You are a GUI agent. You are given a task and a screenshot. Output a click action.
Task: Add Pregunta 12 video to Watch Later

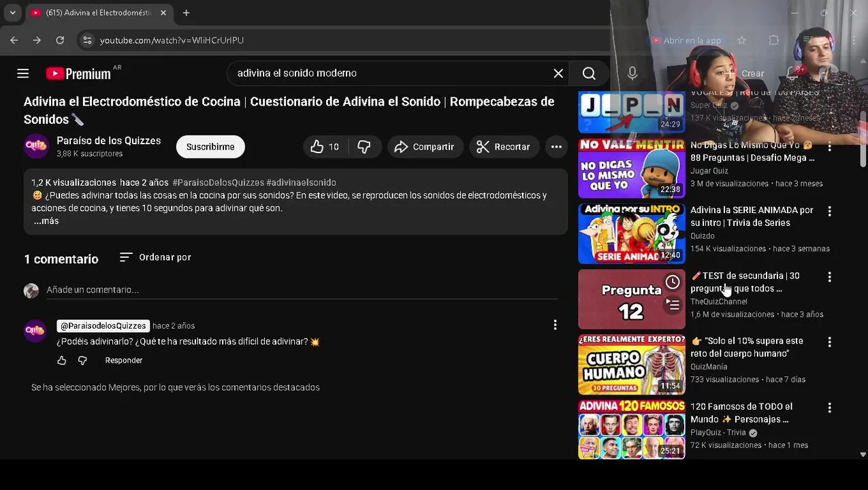click(x=673, y=282)
